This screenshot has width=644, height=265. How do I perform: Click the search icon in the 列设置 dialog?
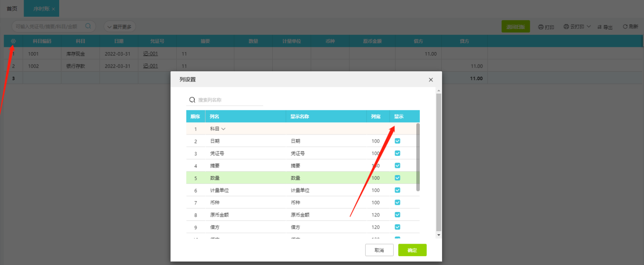193,100
